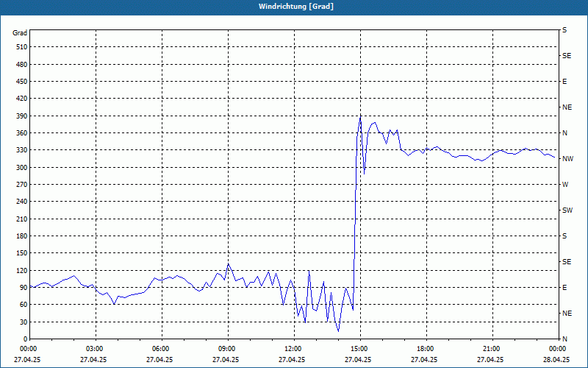Click the "SW" compass label
Screen dimensions: 588x368
[x=567, y=210]
